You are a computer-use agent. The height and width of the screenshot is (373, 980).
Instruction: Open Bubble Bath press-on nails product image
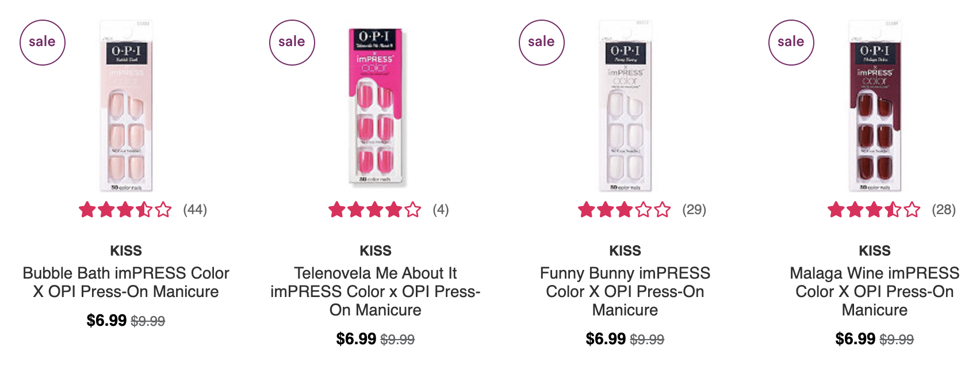point(126,106)
